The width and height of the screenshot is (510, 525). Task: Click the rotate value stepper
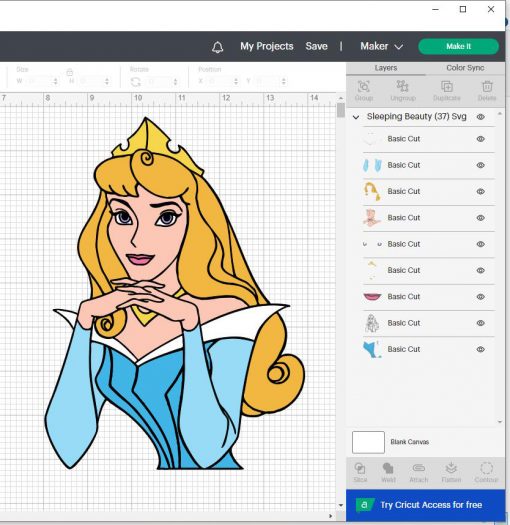point(175,81)
